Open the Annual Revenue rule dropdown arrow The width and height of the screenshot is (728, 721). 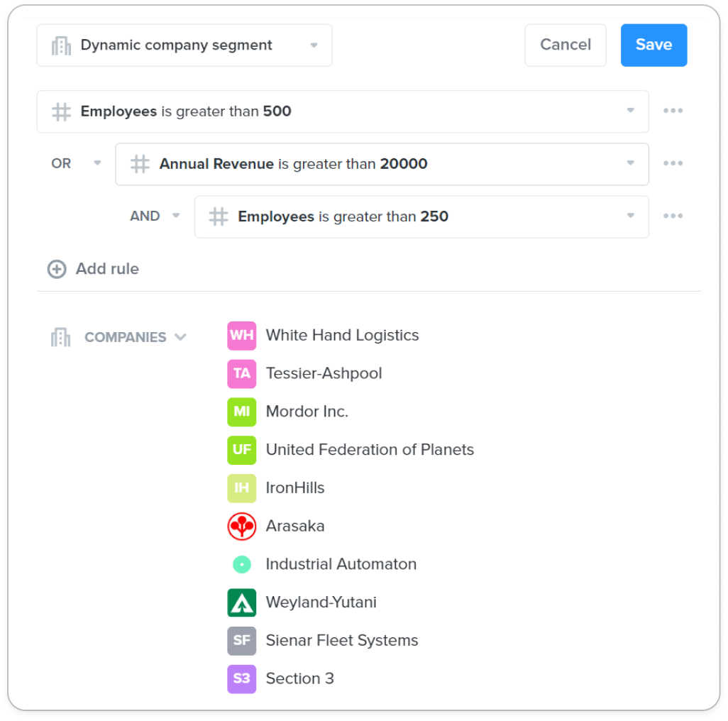click(630, 163)
